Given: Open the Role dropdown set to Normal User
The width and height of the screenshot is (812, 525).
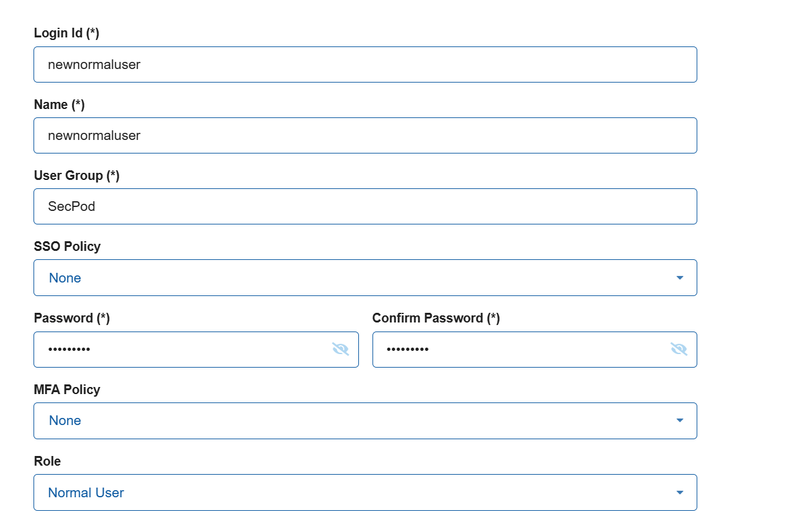Looking at the screenshot, I should (x=365, y=493).
